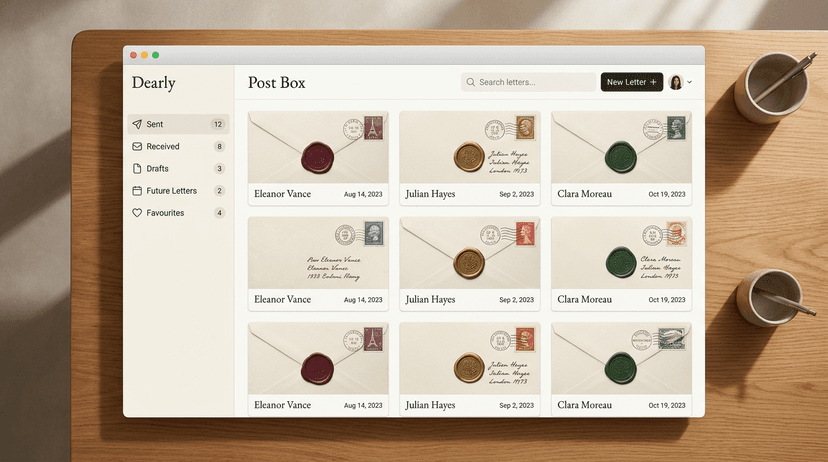
Task: Click the Drafts document icon
Action: [x=137, y=168]
